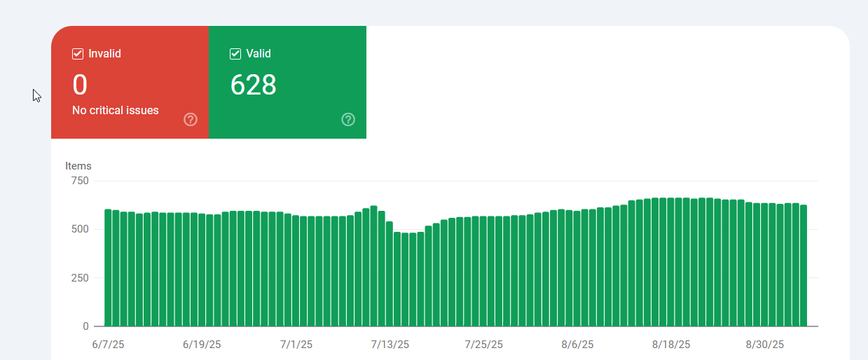Click the 8/6/25 date axis label
Image resolution: width=868 pixels, height=360 pixels.
coord(578,345)
